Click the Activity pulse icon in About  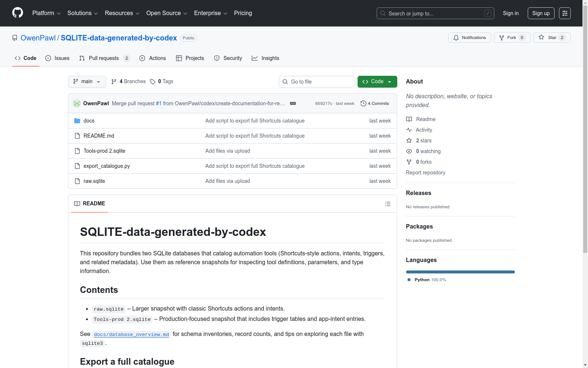click(x=409, y=130)
